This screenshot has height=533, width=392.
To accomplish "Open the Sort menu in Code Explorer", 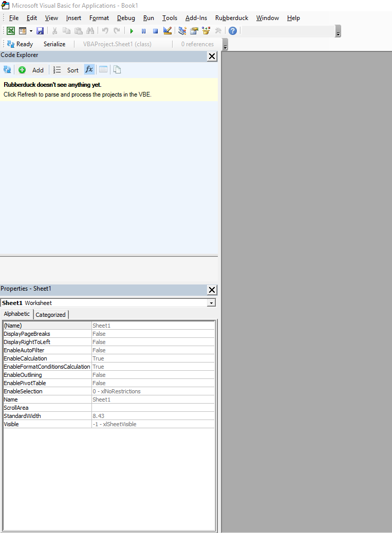I will pyautogui.click(x=73, y=70).
